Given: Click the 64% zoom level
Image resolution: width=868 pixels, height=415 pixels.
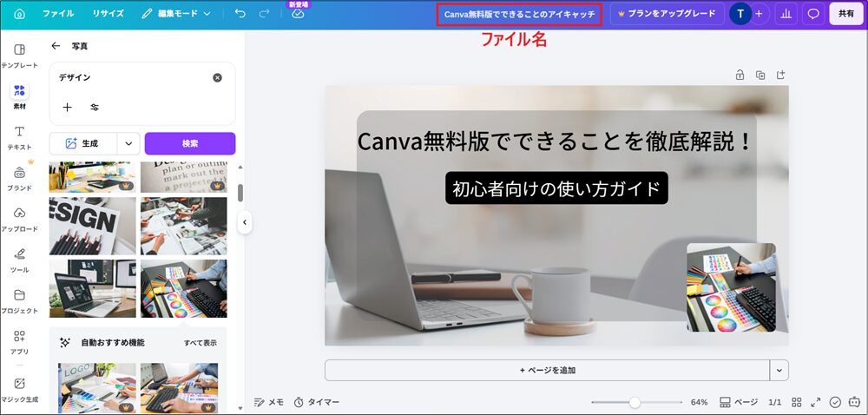Looking at the screenshot, I should coord(699,402).
